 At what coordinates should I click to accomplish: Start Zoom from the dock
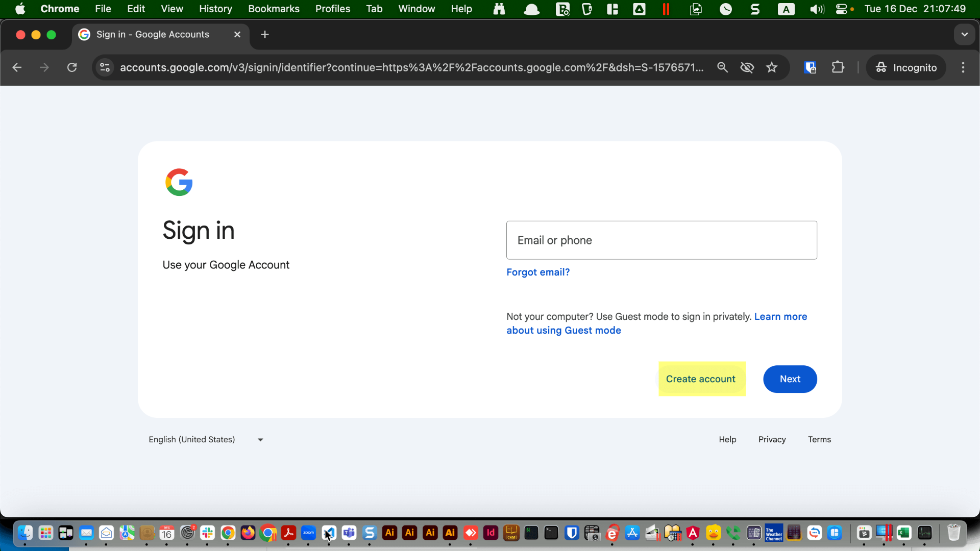coord(308,533)
